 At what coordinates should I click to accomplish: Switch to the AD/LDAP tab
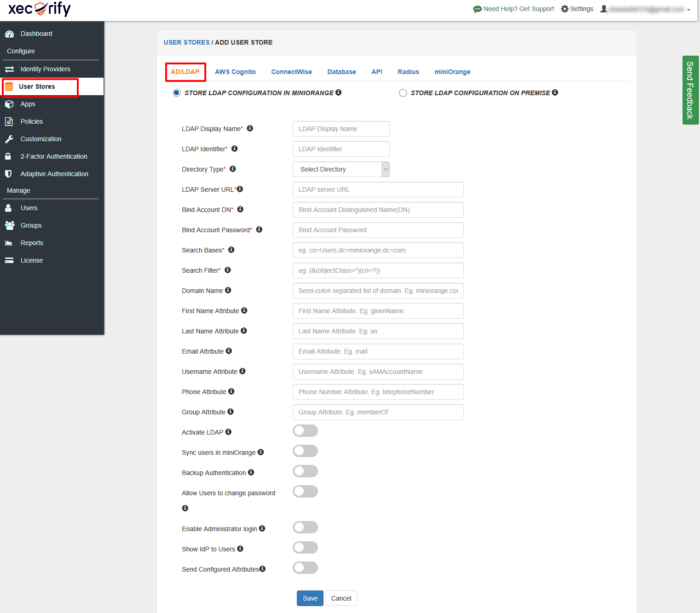pyautogui.click(x=185, y=72)
